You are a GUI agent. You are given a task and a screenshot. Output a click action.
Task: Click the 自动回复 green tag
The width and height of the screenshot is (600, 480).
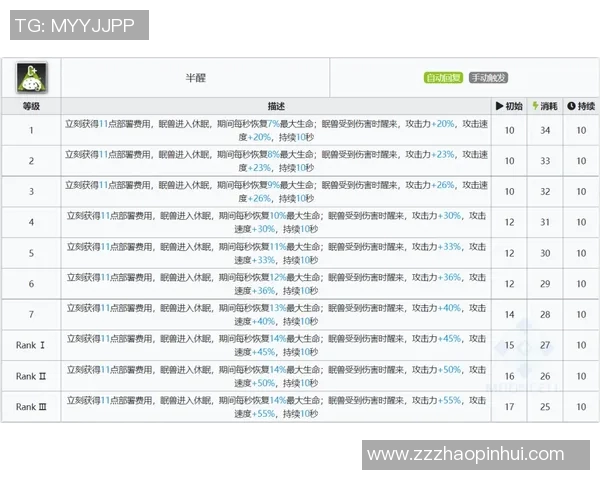(443, 78)
